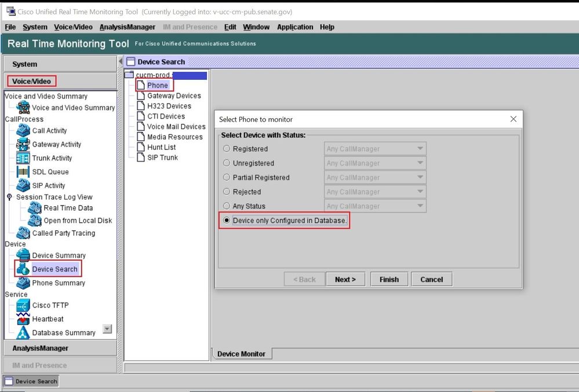Open the AnalysisManager menu

(x=128, y=27)
